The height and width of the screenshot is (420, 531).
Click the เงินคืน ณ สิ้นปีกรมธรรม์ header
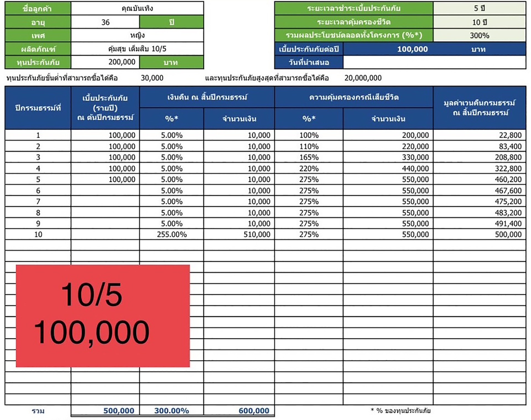pyautogui.click(x=207, y=97)
